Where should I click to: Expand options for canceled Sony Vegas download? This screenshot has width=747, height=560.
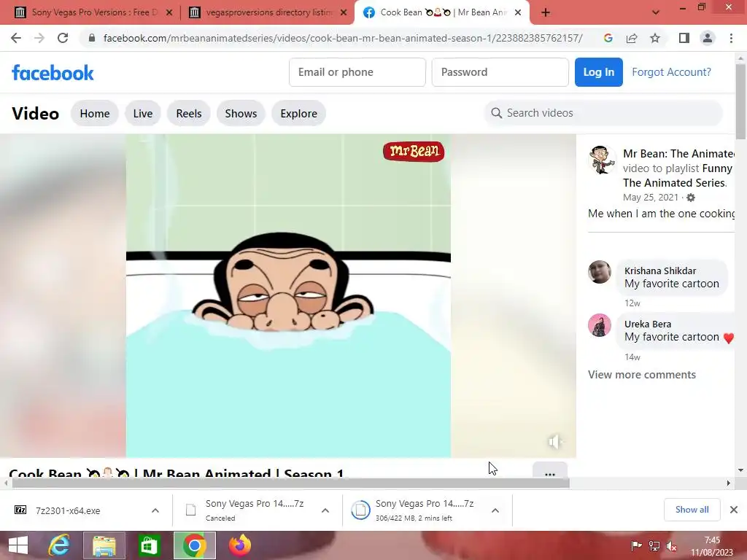pyautogui.click(x=325, y=510)
